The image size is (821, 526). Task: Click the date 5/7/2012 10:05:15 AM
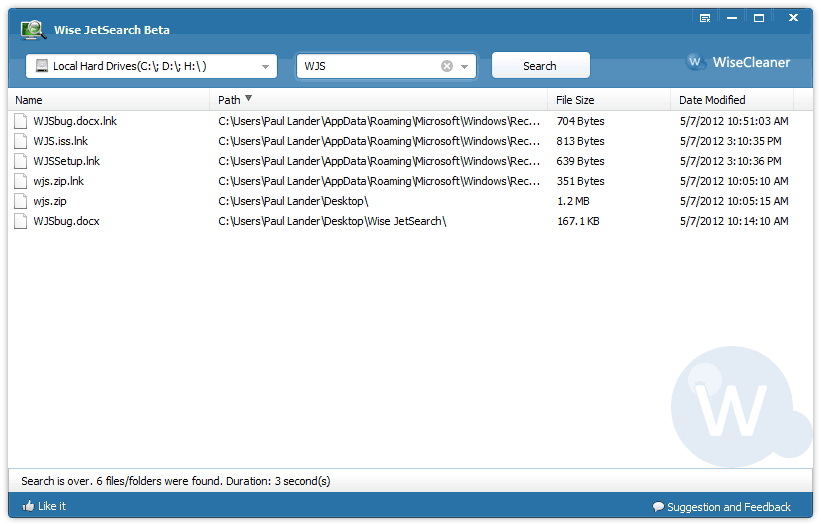(734, 201)
